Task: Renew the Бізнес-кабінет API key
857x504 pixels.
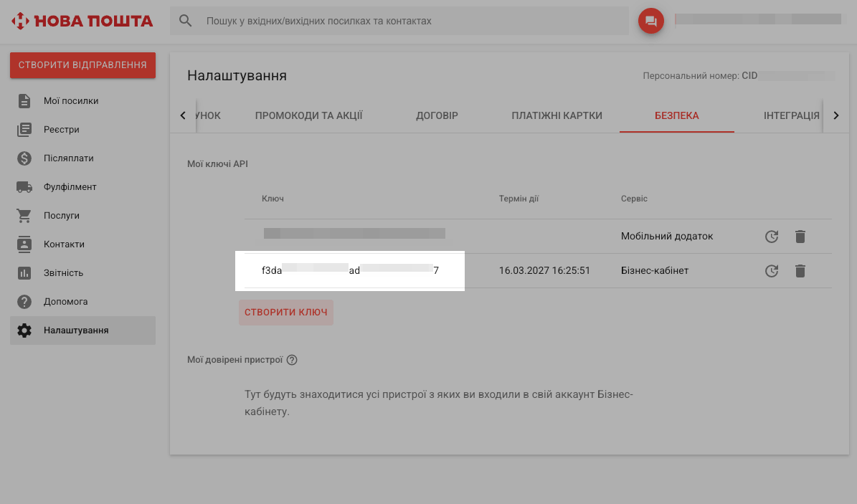Action: pos(772,271)
